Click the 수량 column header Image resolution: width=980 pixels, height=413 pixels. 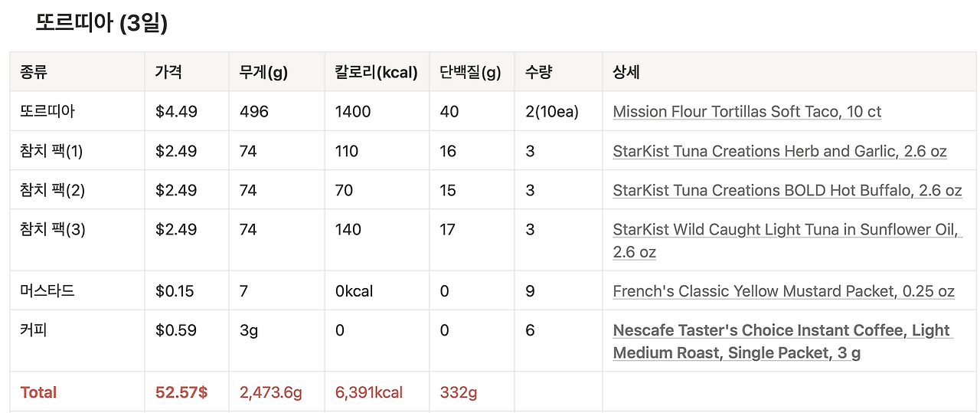pyautogui.click(x=538, y=73)
